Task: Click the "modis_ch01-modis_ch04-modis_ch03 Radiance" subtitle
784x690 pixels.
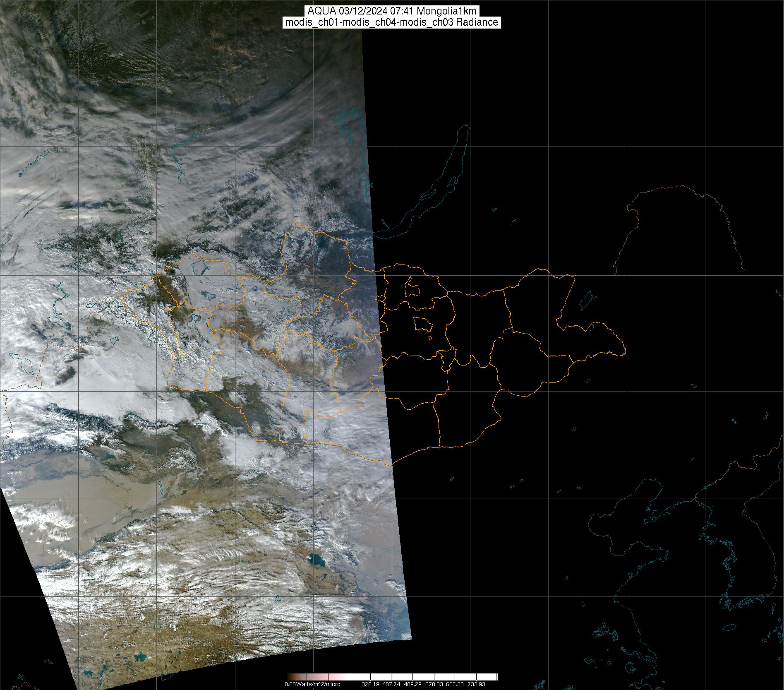Action: pos(392,22)
